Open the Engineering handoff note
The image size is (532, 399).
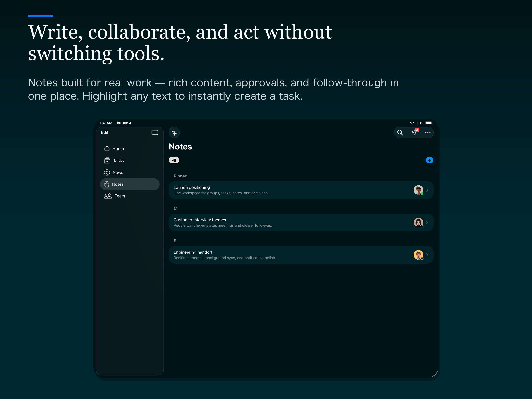point(301,255)
